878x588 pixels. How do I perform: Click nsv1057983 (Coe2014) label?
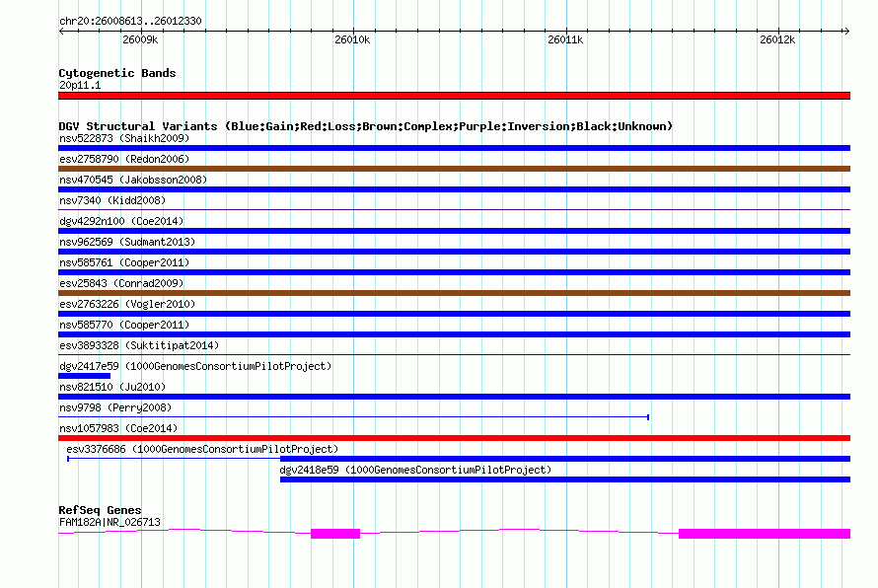coord(118,428)
